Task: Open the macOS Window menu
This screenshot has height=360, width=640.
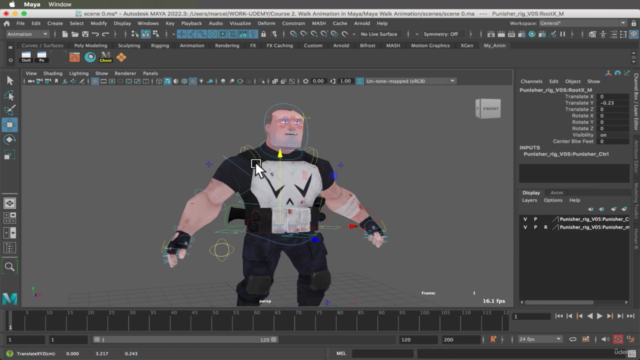Action: tap(60, 4)
